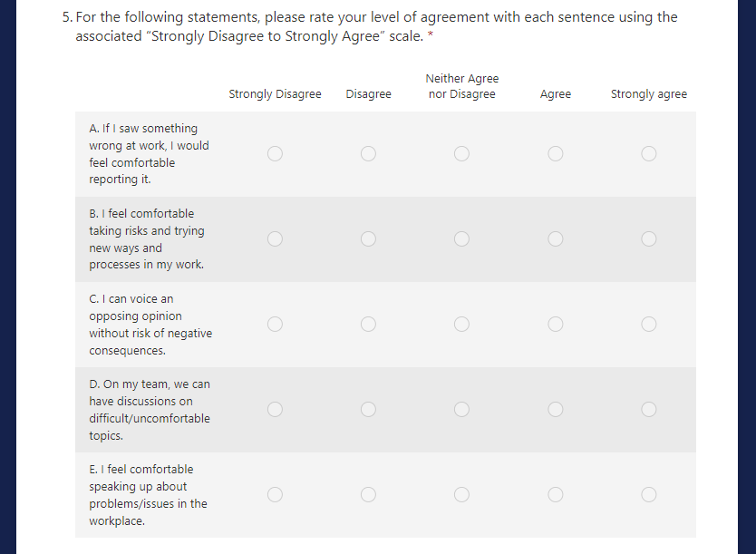Select Strongly Disagree for statement E

pyautogui.click(x=275, y=495)
